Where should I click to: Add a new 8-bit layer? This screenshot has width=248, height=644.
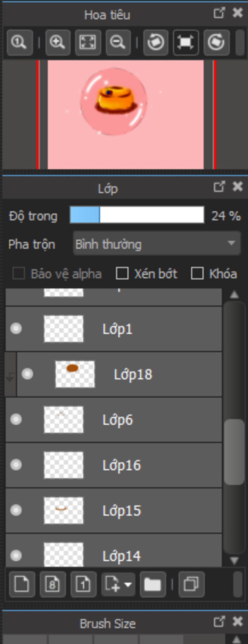[x=53, y=585]
